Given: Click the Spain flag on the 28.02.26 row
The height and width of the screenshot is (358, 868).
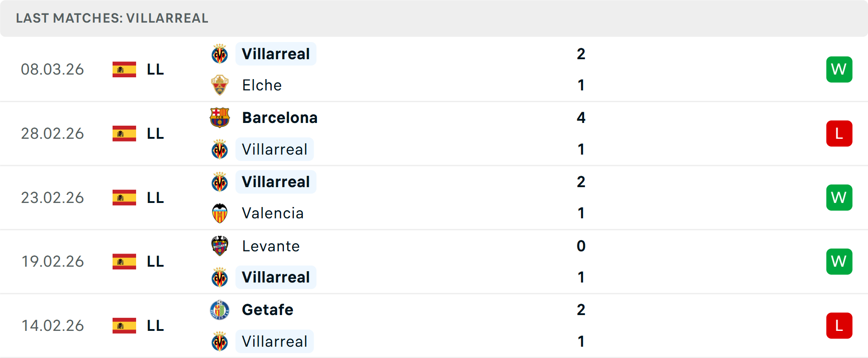Looking at the screenshot, I should coord(124,133).
